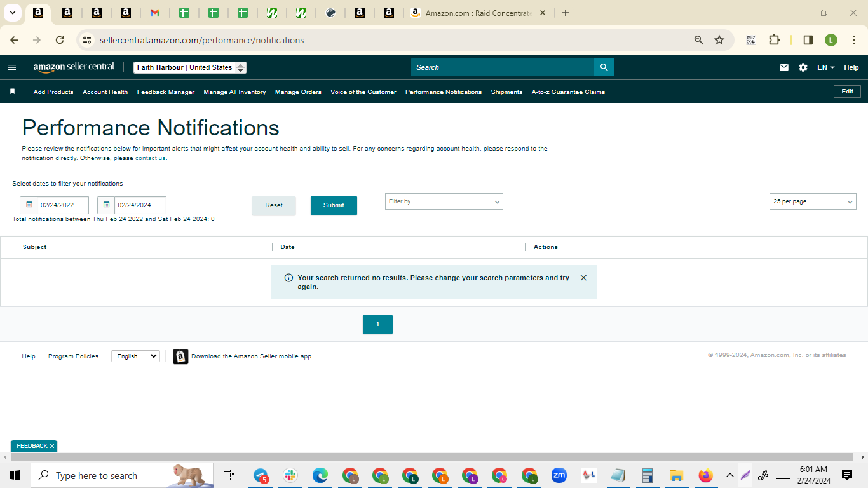
Task: Open Performance Notifications nav item
Action: pyautogui.click(x=444, y=92)
